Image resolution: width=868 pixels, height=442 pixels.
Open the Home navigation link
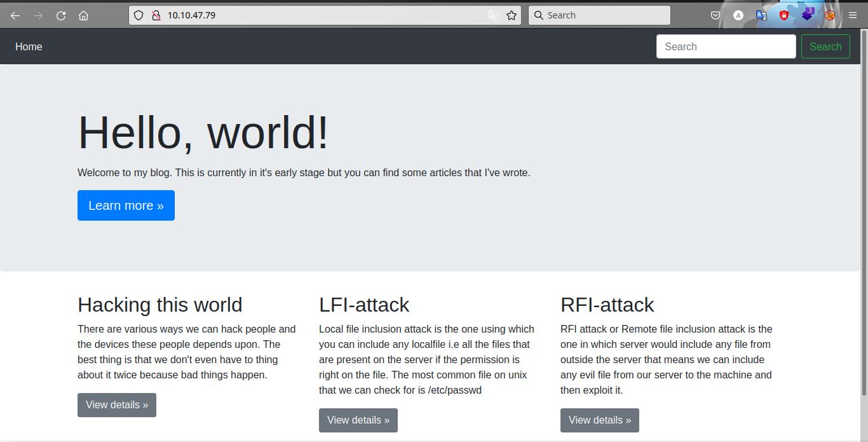click(x=29, y=46)
